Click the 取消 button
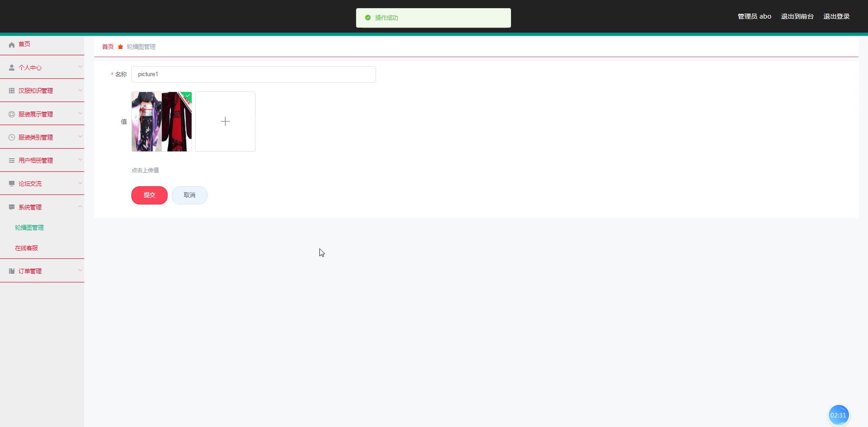 click(x=189, y=195)
